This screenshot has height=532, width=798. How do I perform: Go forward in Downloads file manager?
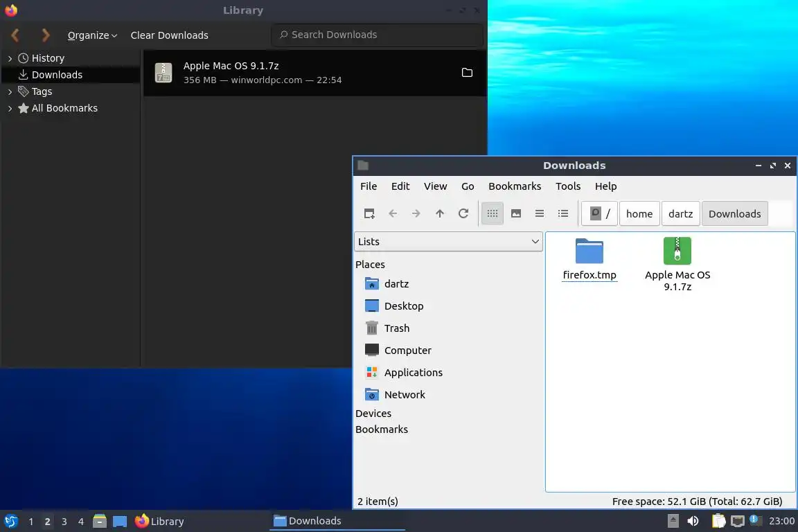coord(416,213)
